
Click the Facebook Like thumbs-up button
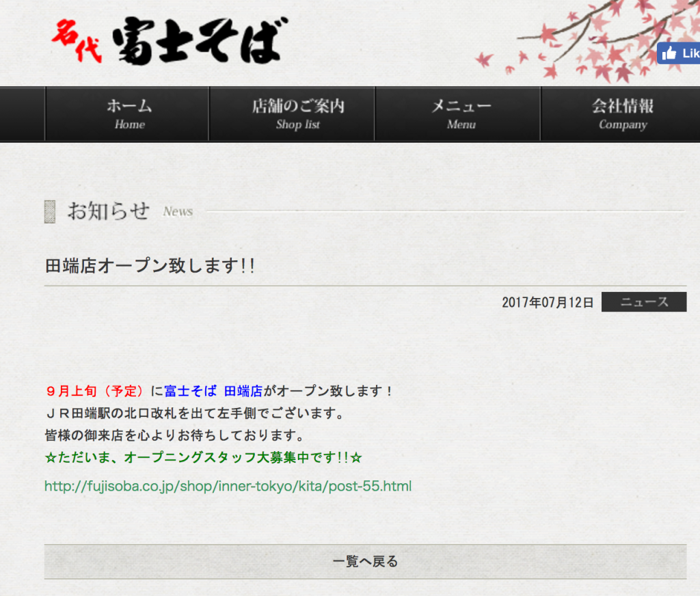[x=679, y=53]
